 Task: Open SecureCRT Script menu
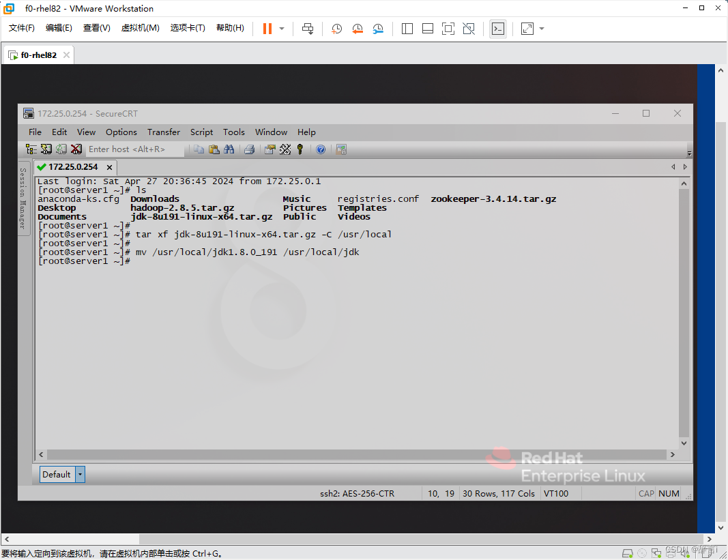[201, 132]
